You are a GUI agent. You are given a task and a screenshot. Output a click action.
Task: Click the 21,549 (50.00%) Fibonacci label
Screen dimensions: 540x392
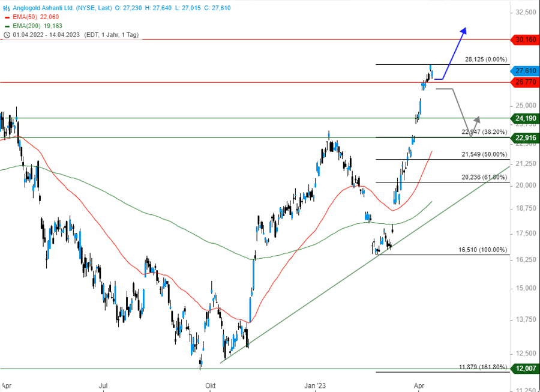[x=484, y=154]
